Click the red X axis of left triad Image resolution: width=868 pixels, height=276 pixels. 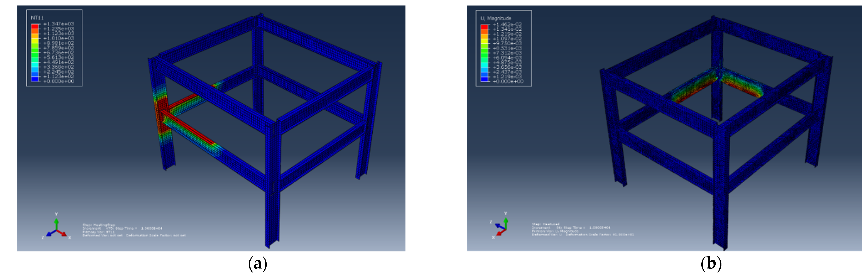point(62,233)
